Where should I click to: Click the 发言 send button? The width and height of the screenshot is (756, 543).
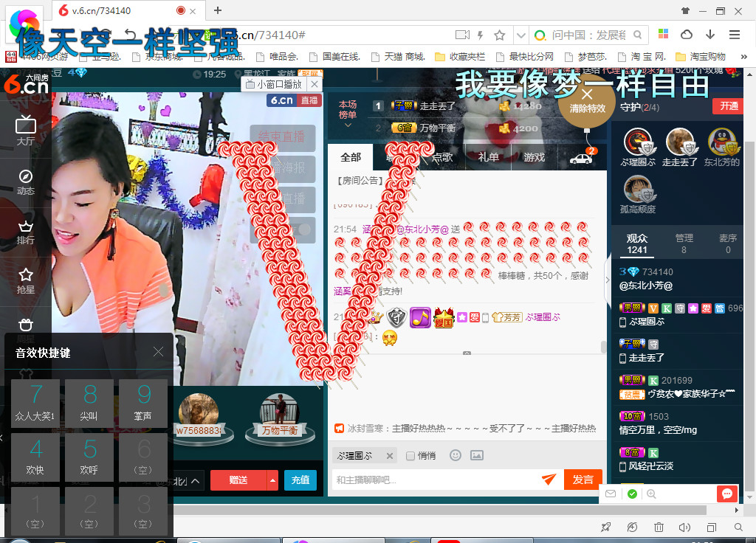click(583, 480)
